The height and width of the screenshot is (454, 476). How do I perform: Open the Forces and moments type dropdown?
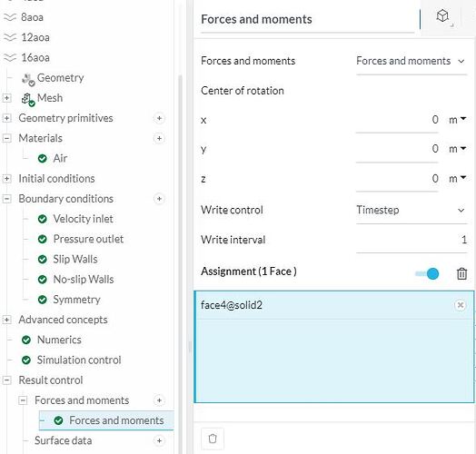[x=412, y=61]
